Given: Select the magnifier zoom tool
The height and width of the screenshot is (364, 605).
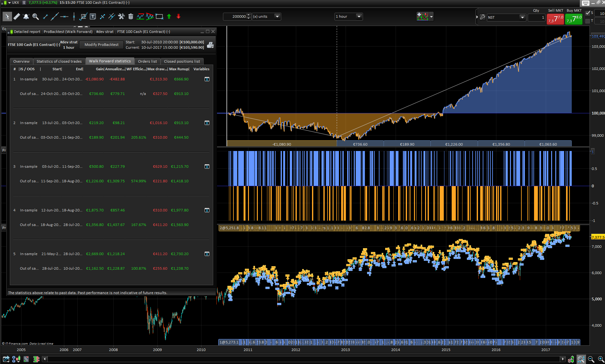Looking at the screenshot, I should click(x=35, y=16).
